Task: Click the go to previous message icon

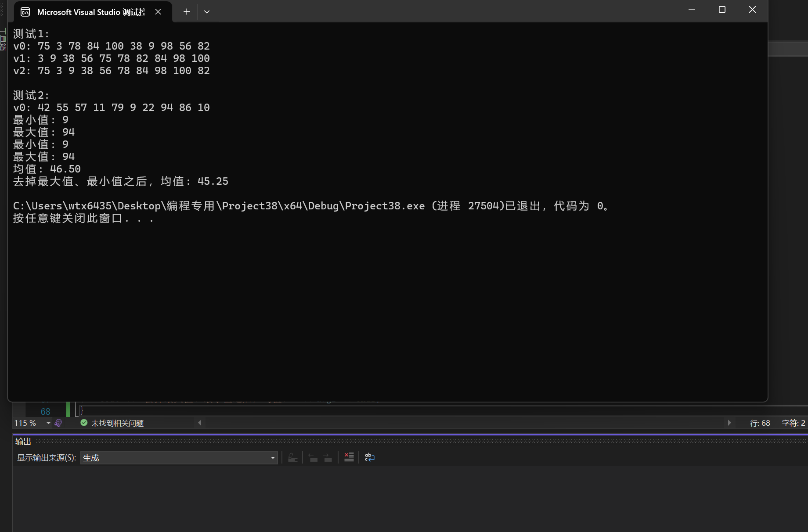Action: pyautogui.click(x=313, y=457)
